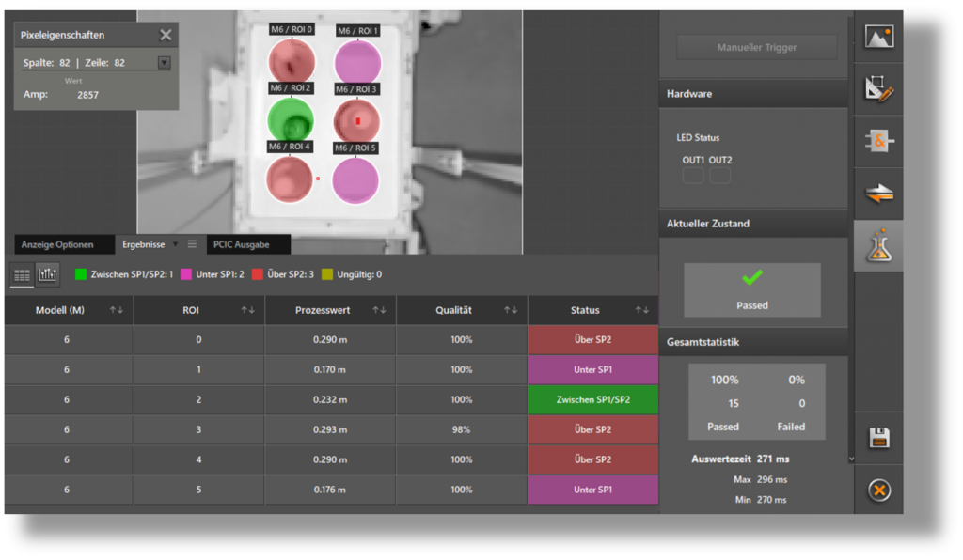
Task: Click the green ROI 2 circle overlay
Action: point(291,120)
